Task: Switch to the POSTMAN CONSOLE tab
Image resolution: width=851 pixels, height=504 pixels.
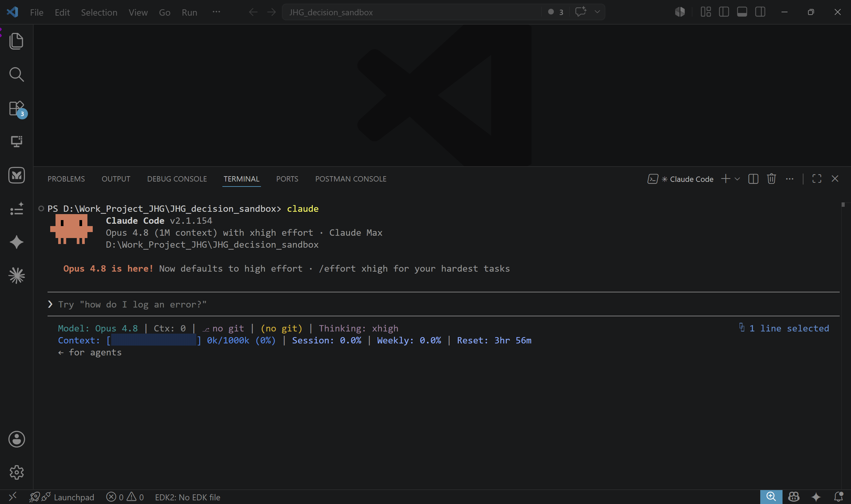Action: click(x=351, y=179)
